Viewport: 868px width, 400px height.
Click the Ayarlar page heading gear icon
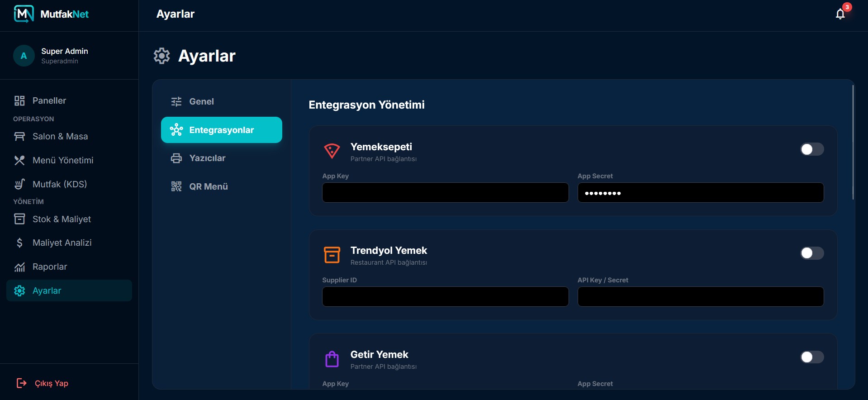tap(161, 56)
